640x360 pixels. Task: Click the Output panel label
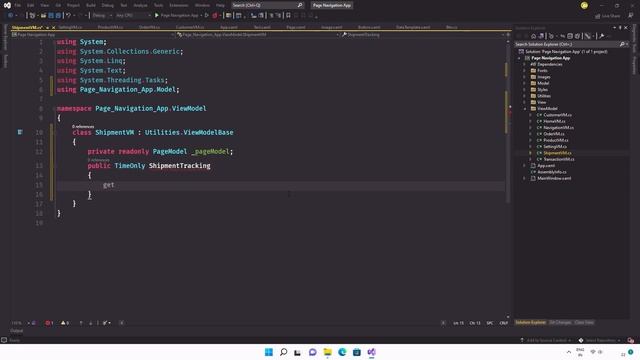pyautogui.click(x=16, y=331)
